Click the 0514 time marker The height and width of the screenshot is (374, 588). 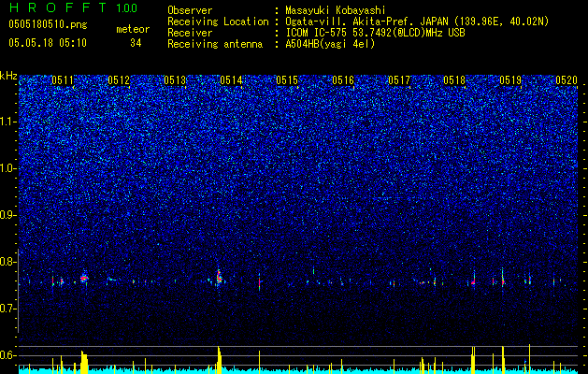pyautogui.click(x=231, y=80)
